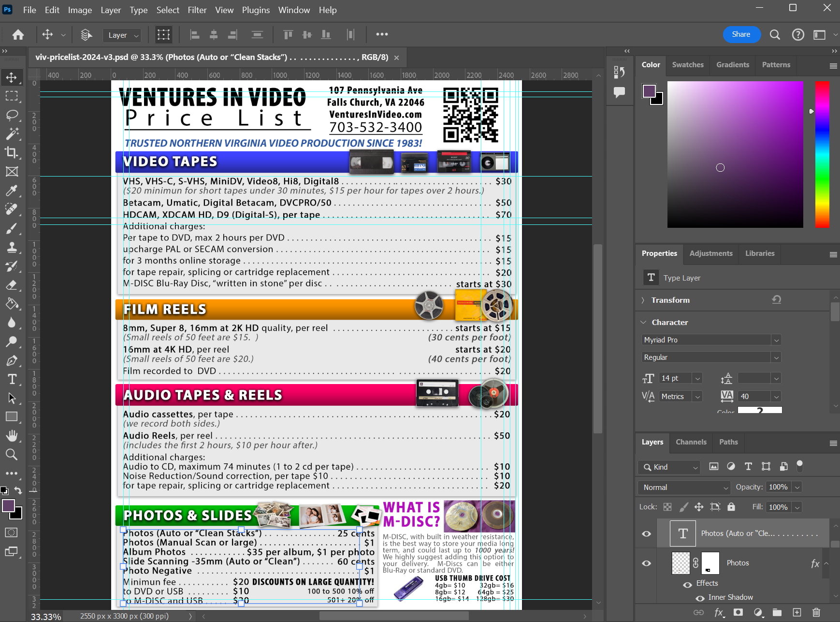This screenshot has width=840, height=622.
Task: Expand the Transform section in Properties
Action: (643, 300)
